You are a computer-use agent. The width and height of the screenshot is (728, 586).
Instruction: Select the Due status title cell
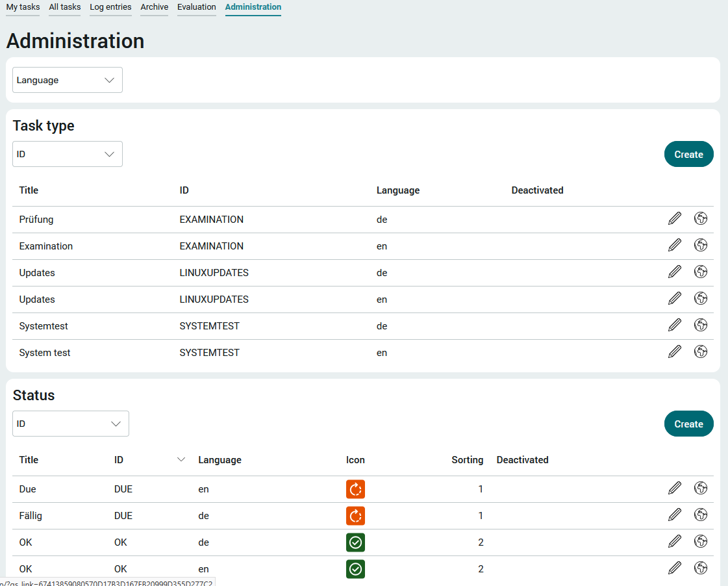point(27,489)
